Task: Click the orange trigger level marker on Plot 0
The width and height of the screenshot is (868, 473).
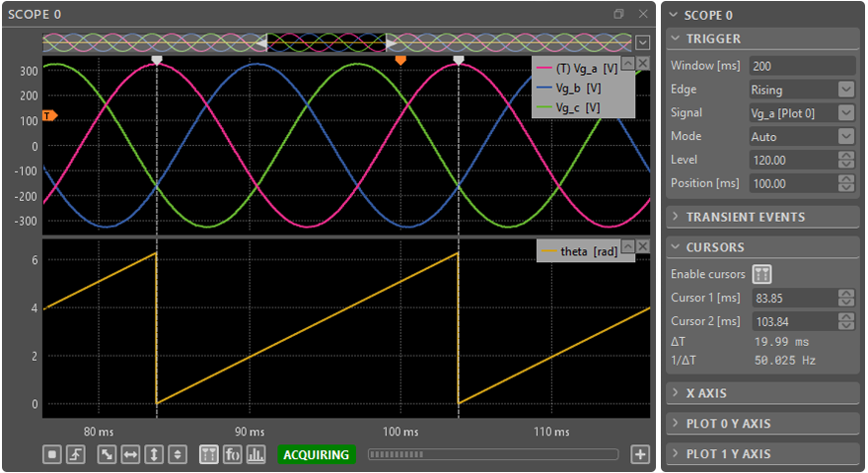Action: click(49, 115)
